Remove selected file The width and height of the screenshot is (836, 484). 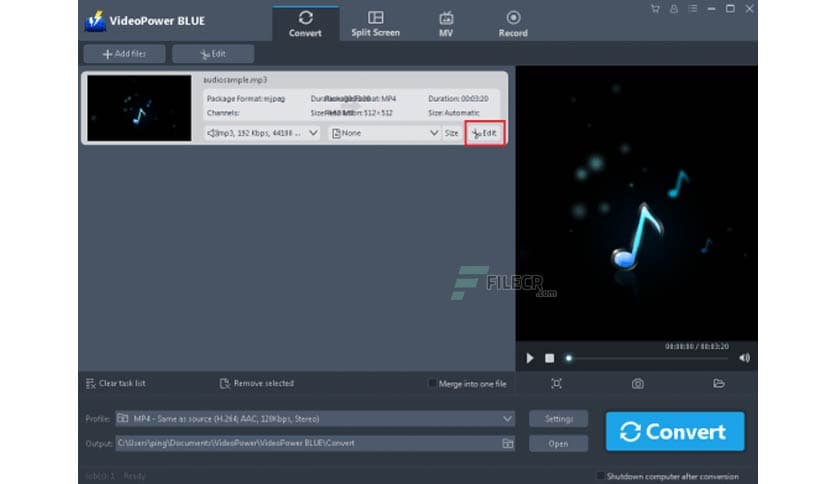pyautogui.click(x=257, y=383)
